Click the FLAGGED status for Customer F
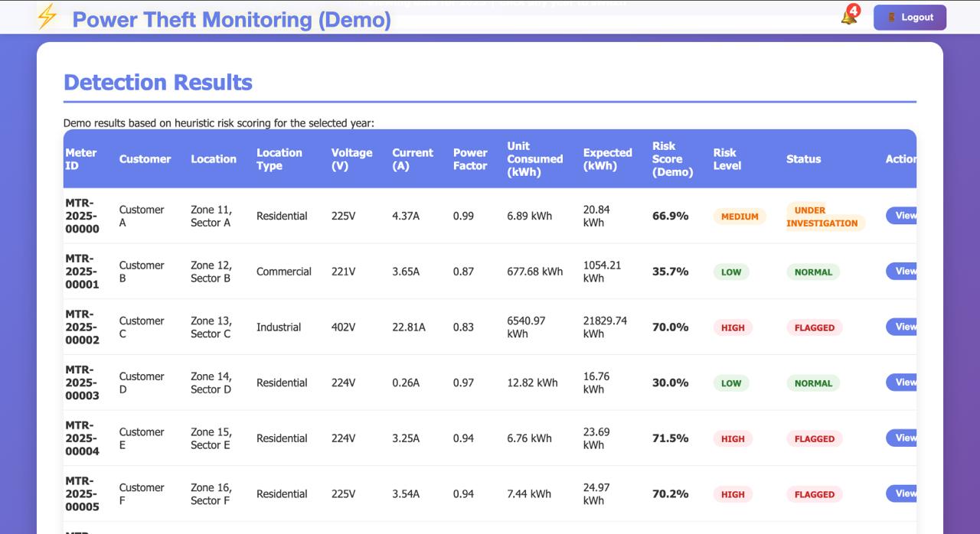 815,494
